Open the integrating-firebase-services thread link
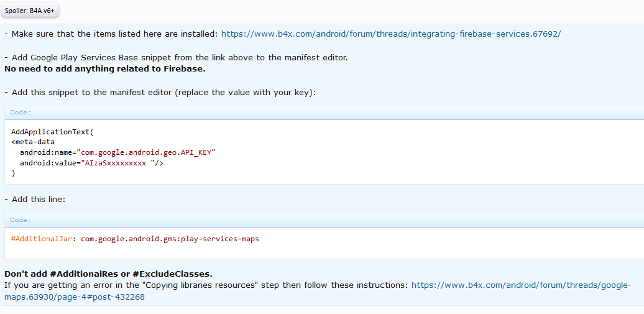 point(391,34)
